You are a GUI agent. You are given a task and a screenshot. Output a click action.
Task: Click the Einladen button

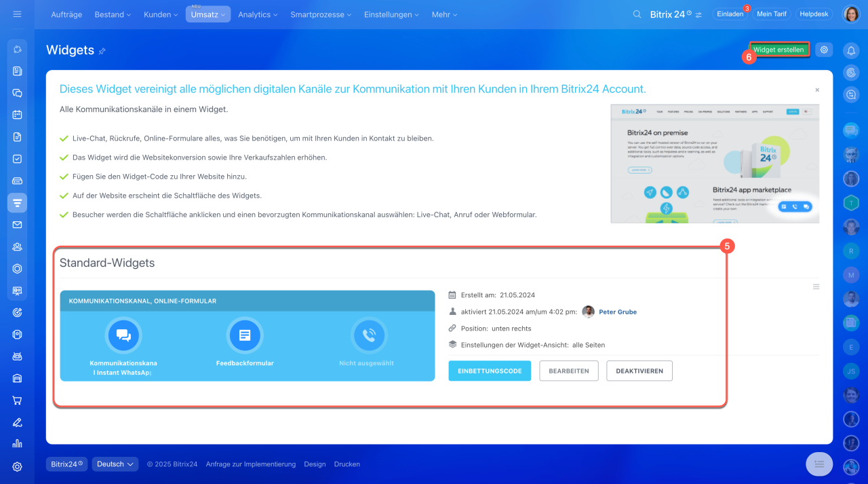[730, 14]
